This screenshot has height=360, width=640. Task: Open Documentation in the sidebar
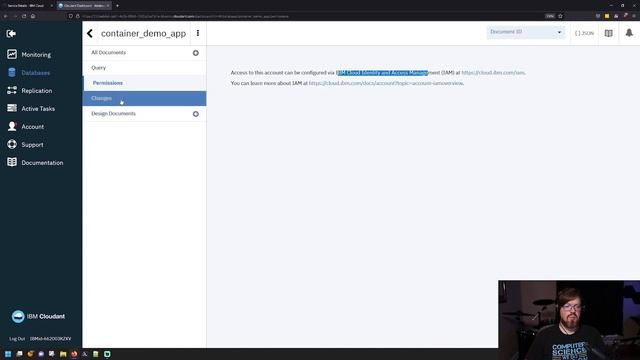42,162
